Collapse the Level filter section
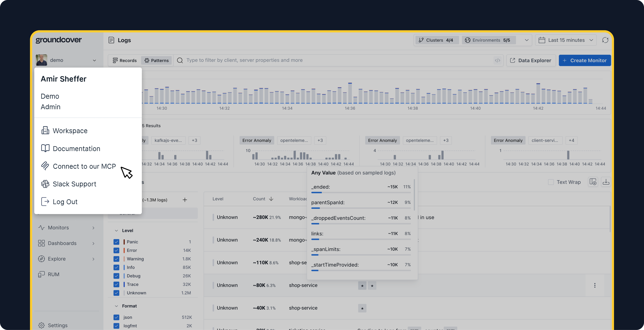 pyautogui.click(x=116, y=230)
